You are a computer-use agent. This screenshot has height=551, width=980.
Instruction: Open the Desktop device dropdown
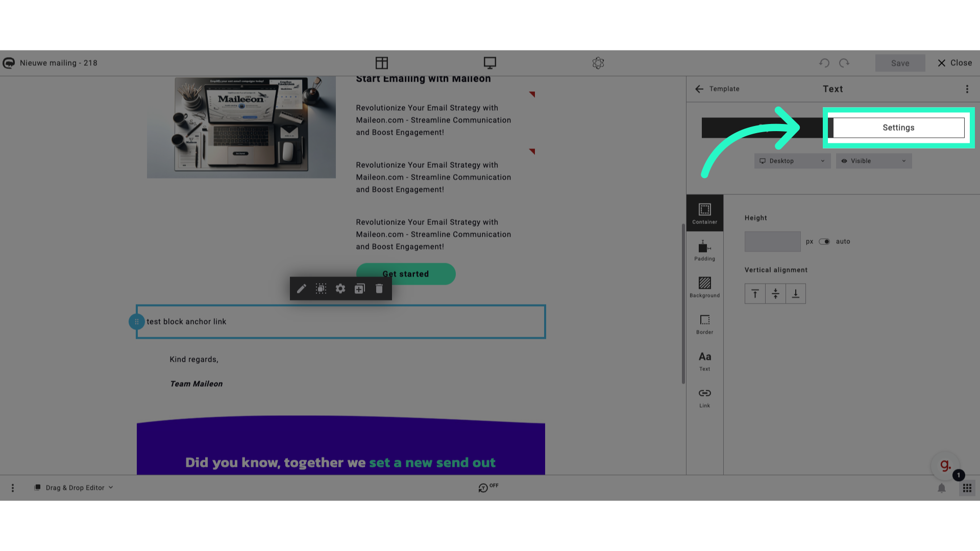coord(792,161)
